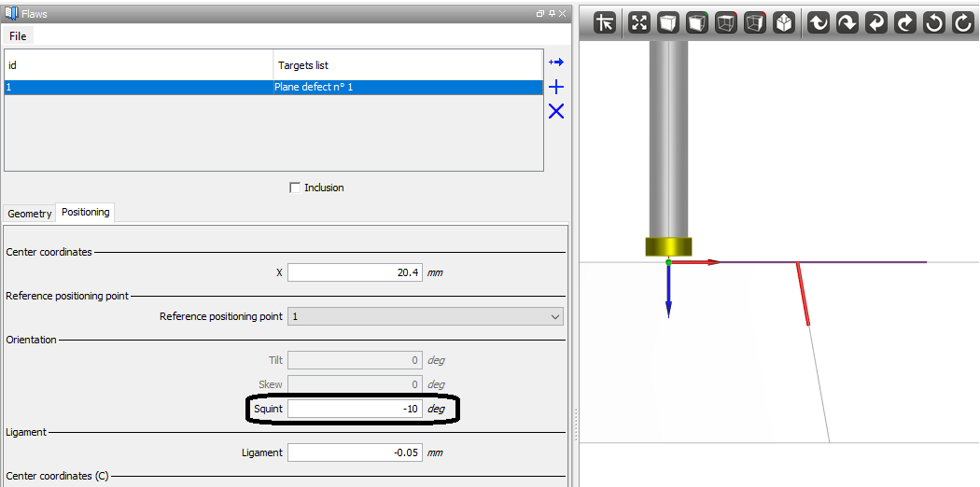Select the solid-top wireframe cube with red corner
This screenshot has width=980, height=487.
pos(725,23)
